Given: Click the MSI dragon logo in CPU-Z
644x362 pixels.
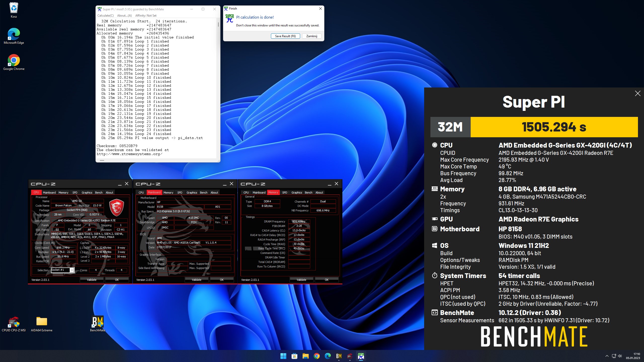Looking at the screenshot, I should click(x=116, y=208).
